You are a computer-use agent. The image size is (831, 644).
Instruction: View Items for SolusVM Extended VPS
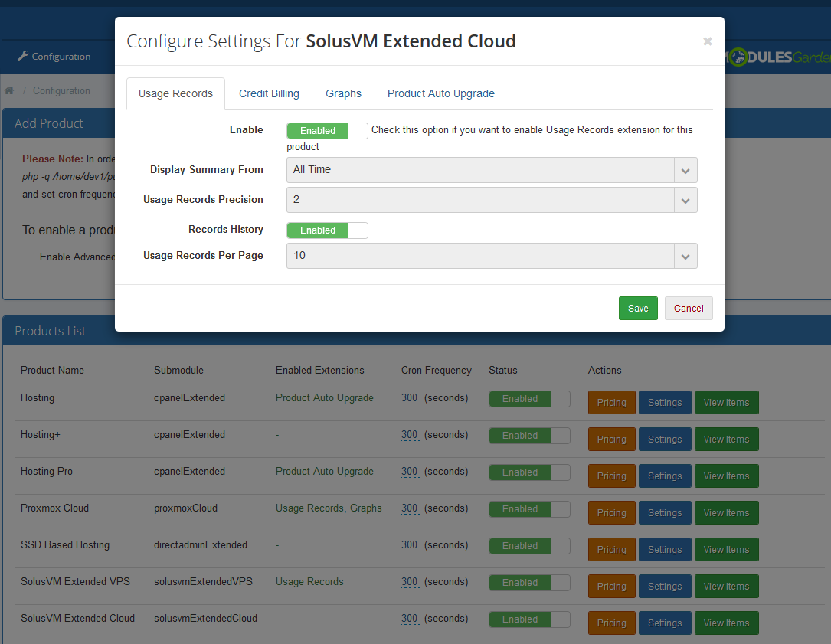click(x=727, y=587)
